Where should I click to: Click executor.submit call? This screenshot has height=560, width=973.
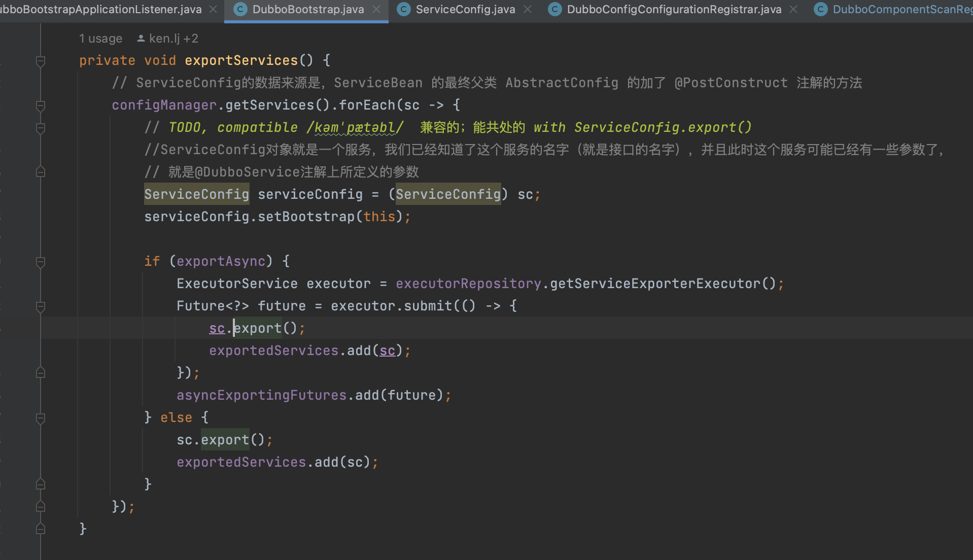pyautogui.click(x=391, y=306)
